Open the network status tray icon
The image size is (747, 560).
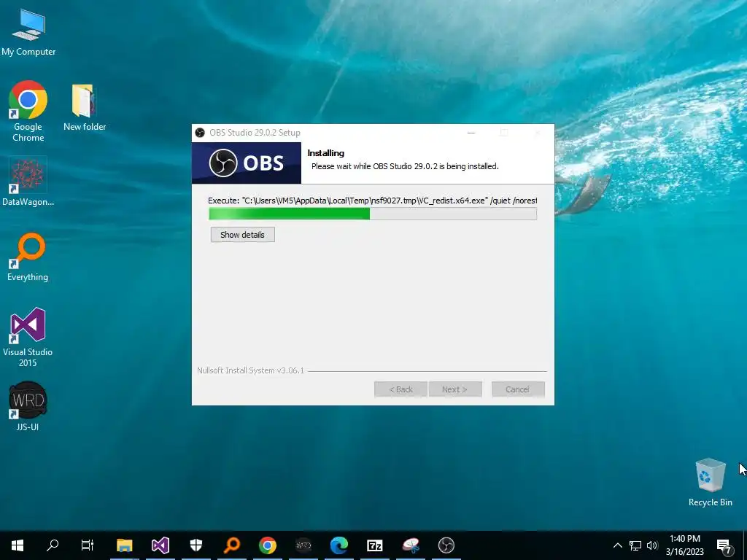[635, 545]
